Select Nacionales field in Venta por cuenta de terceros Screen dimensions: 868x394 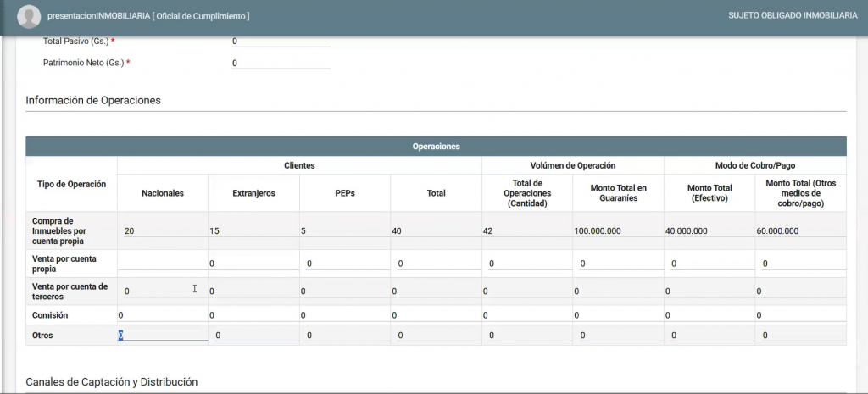pyautogui.click(x=163, y=291)
